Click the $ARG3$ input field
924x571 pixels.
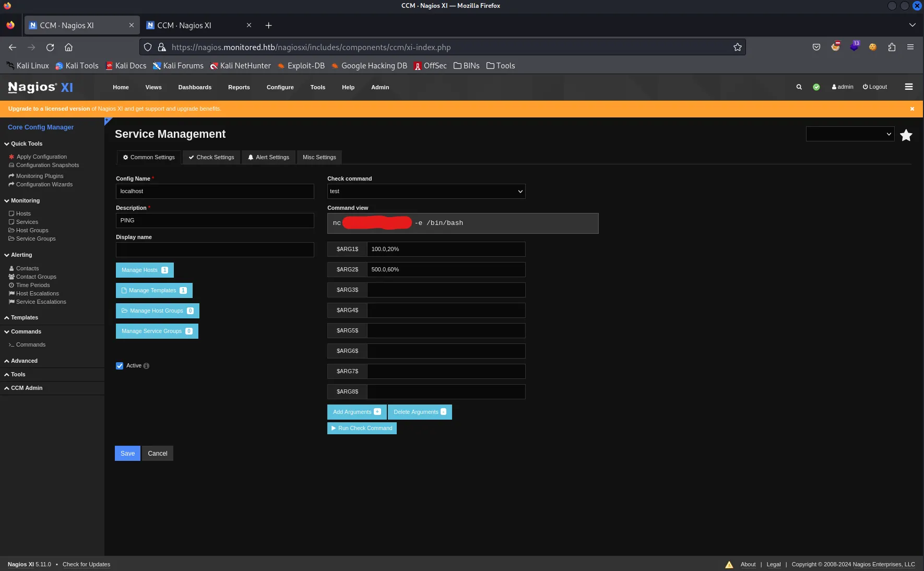click(446, 290)
